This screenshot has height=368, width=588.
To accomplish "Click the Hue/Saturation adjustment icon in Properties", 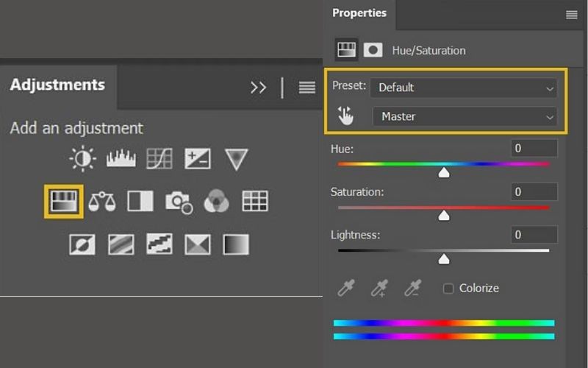I will coord(346,49).
